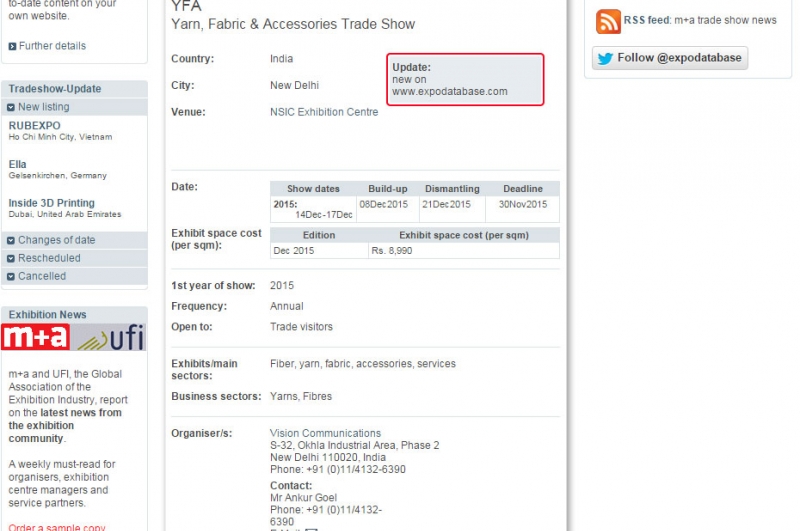Screen dimensions: 800x531
Task: Collapse the New listing section
Action: coord(44,107)
